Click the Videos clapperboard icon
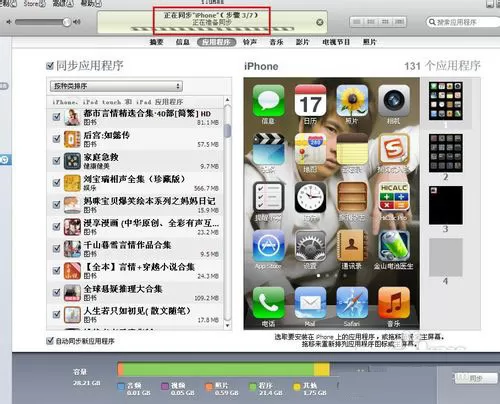 point(268,149)
